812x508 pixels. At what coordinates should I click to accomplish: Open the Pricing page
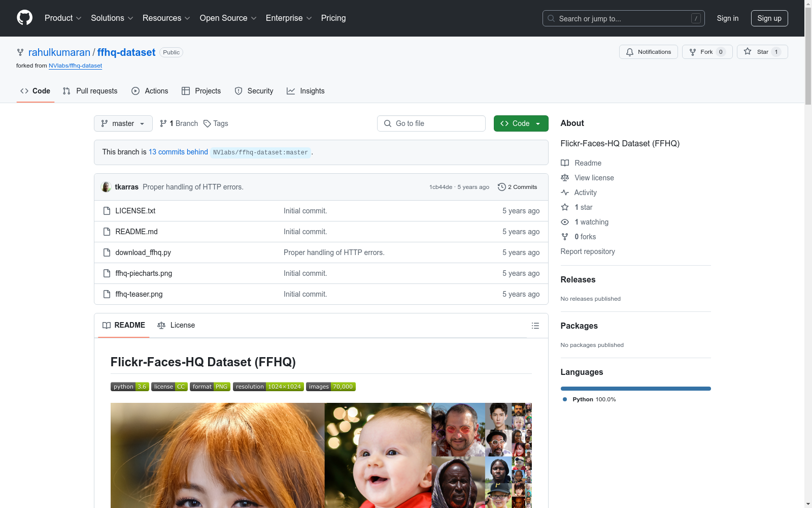pos(333,18)
